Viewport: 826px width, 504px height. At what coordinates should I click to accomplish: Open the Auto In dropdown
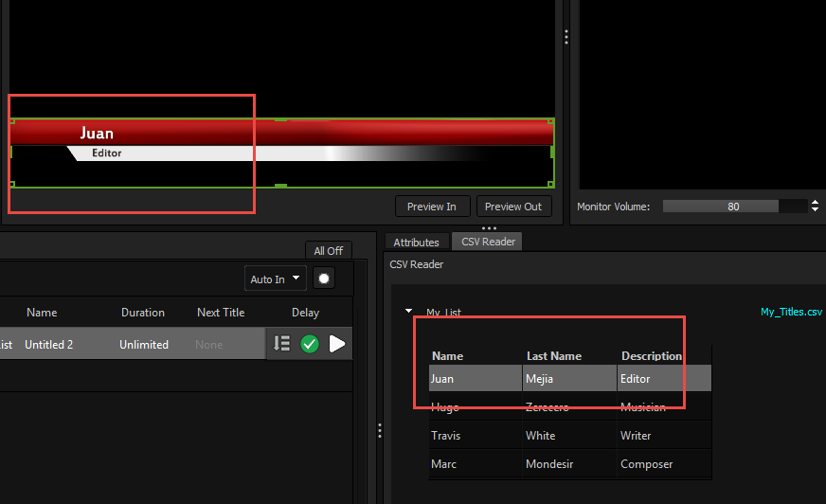point(275,279)
